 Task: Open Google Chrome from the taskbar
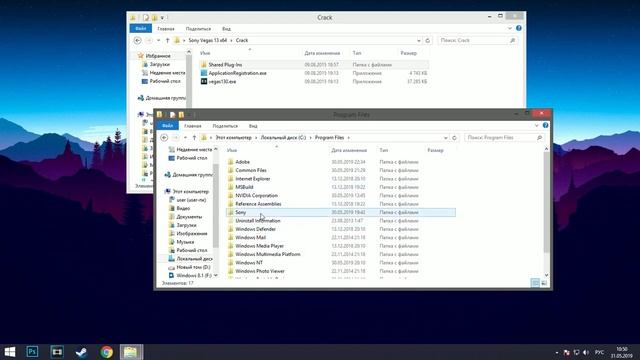(x=106, y=352)
